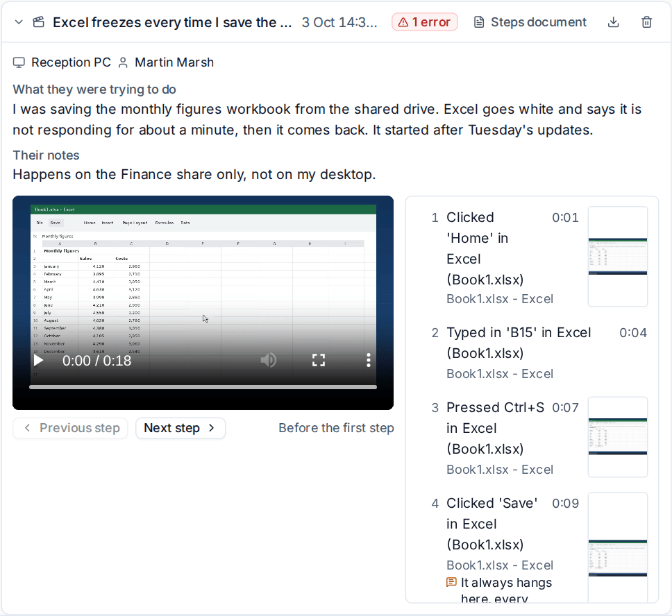Viewport: 672px width, 616px height.
Task: Click the 'Their notes' heading
Action: [x=46, y=155]
